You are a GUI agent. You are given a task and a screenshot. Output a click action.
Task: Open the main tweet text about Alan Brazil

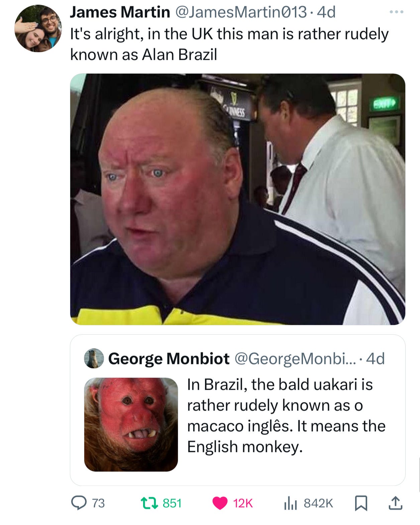point(229,44)
